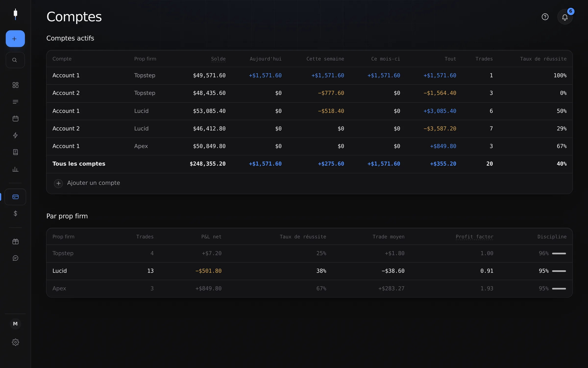Click the Discipline column header
The width and height of the screenshot is (588, 368).
click(552, 237)
